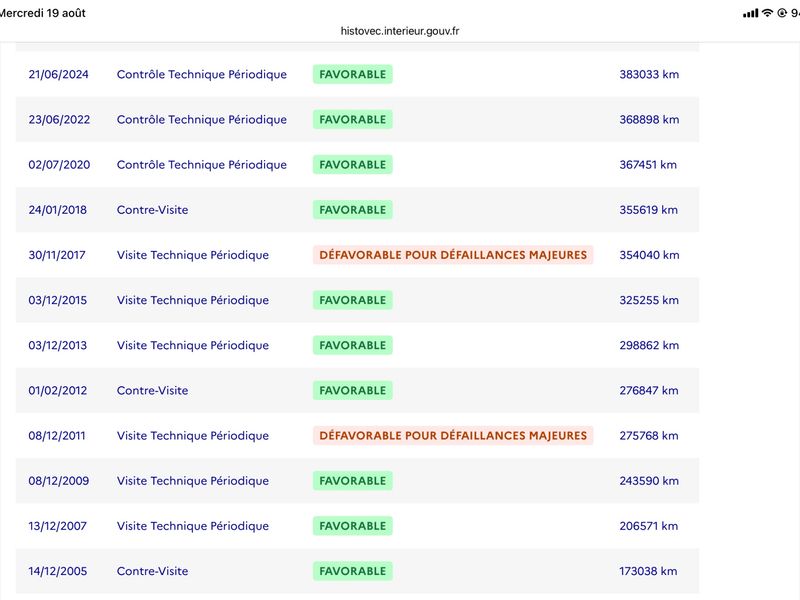Click the 276847 km mileage value
This screenshot has height=600, width=800.
(x=649, y=391)
